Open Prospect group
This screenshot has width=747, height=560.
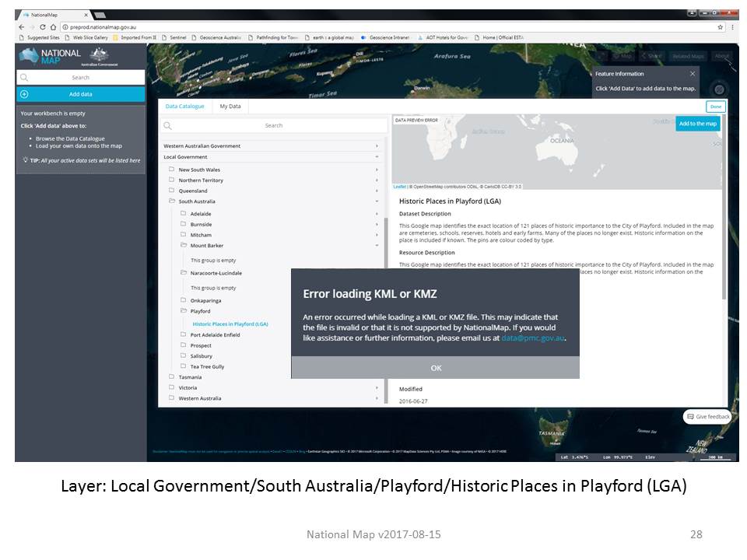tap(201, 345)
